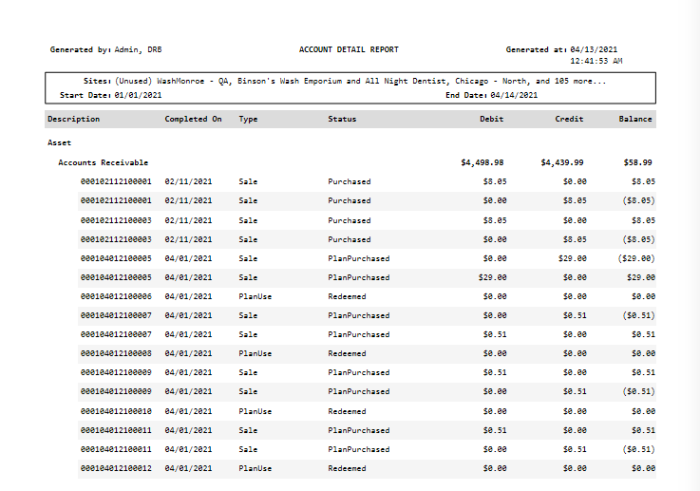Click the Completed On column header

pyautogui.click(x=193, y=119)
